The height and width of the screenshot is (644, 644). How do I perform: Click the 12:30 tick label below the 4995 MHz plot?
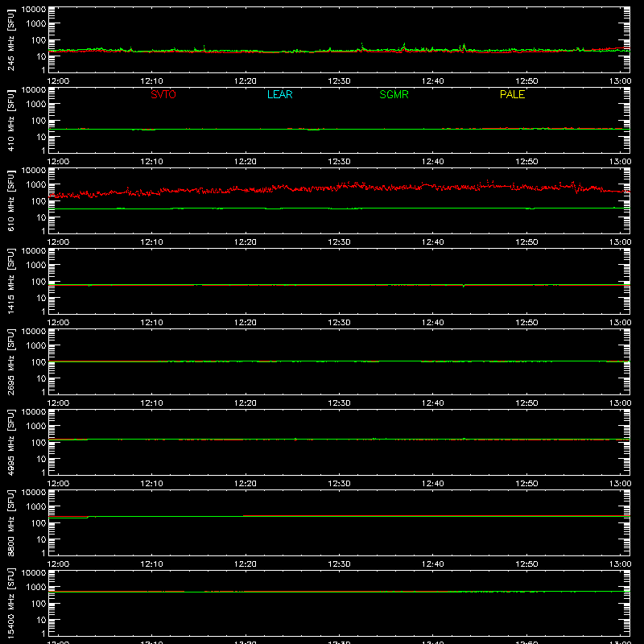(x=339, y=484)
